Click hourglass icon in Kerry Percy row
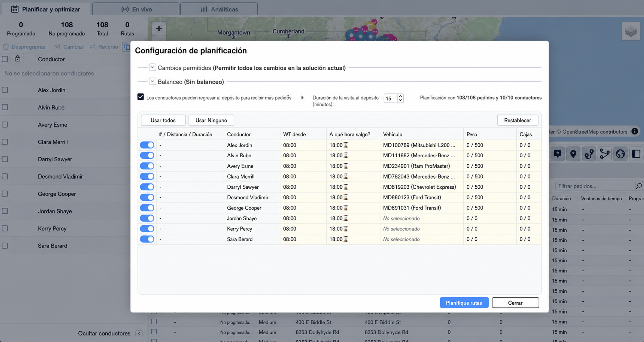Screen dimensions: 644x342 pos(345,229)
